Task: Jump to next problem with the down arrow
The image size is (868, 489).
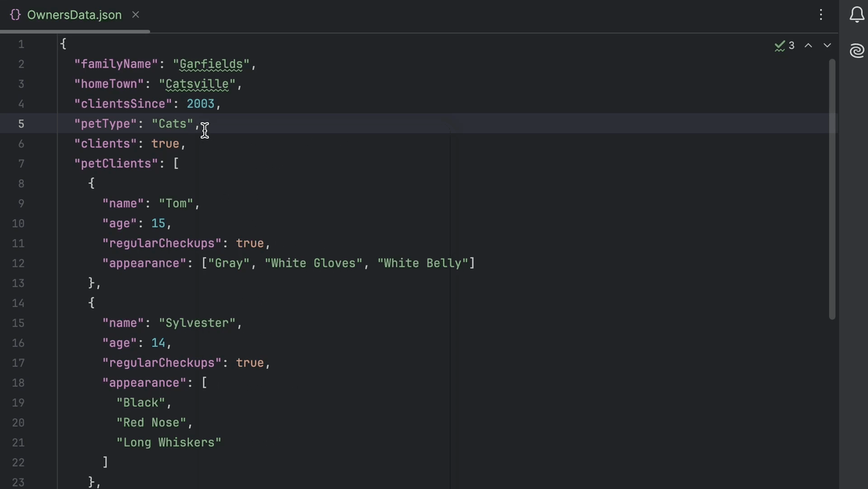Action: (827, 45)
